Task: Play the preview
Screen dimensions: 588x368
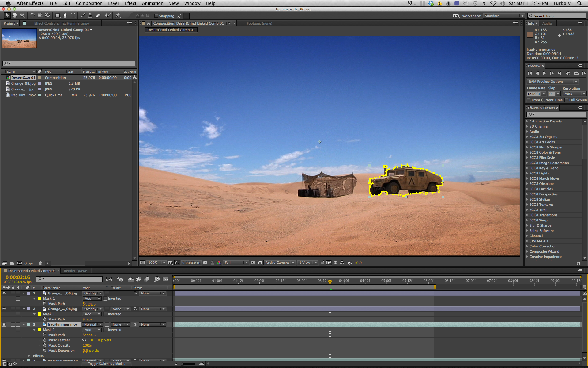Action: click(x=544, y=73)
